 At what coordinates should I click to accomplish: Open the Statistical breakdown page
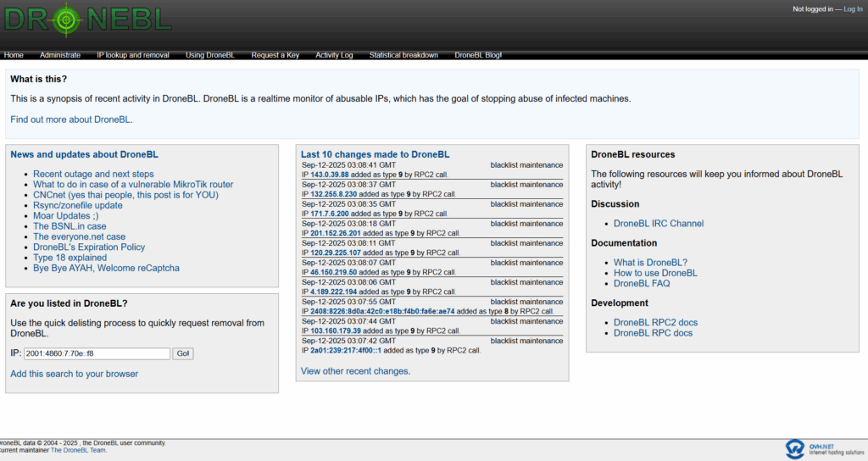coord(403,55)
